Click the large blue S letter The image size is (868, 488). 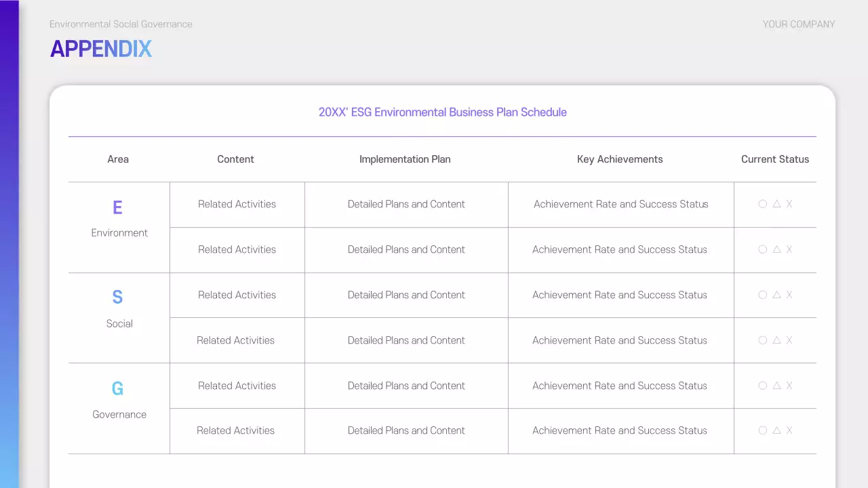pyautogui.click(x=117, y=297)
